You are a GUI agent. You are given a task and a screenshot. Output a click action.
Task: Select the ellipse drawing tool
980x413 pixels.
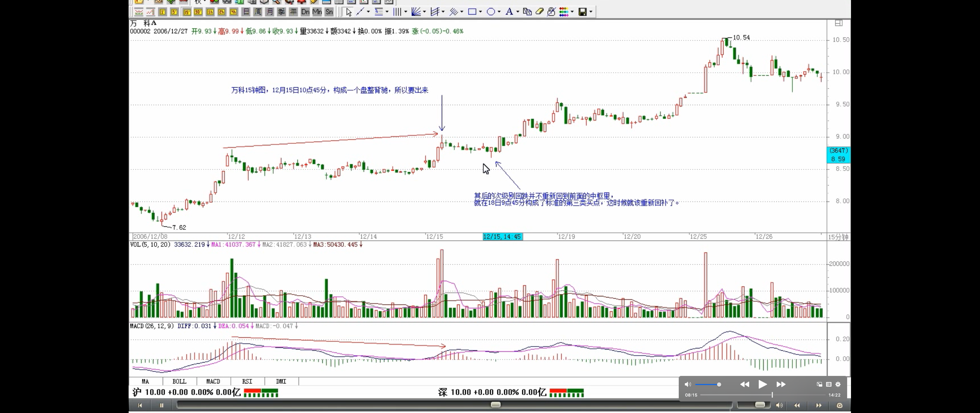[x=491, y=12]
